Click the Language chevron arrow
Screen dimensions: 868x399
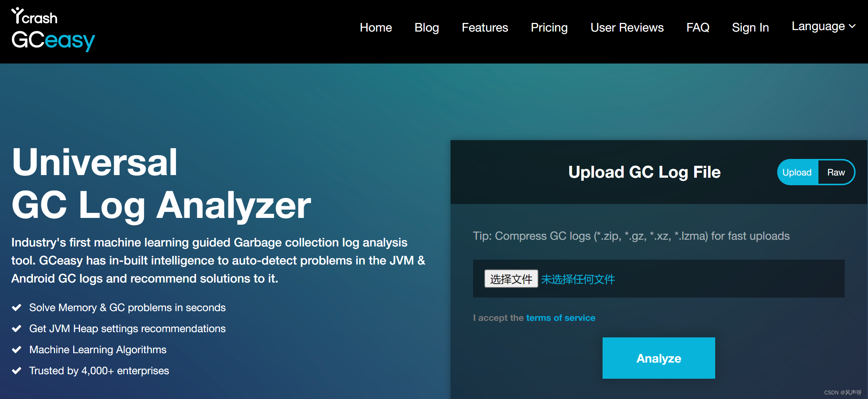pos(852,26)
